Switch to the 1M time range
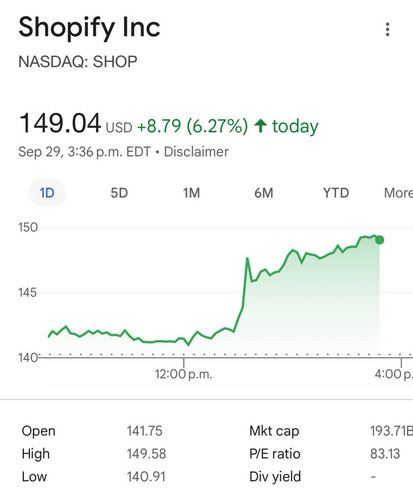The image size is (413, 500). 191,193
